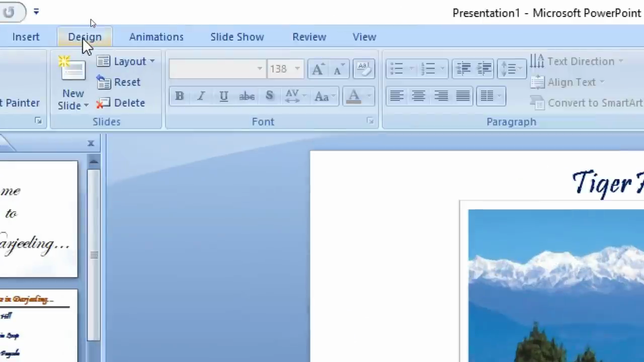
Task: Open the Columns options
Action: point(491,96)
